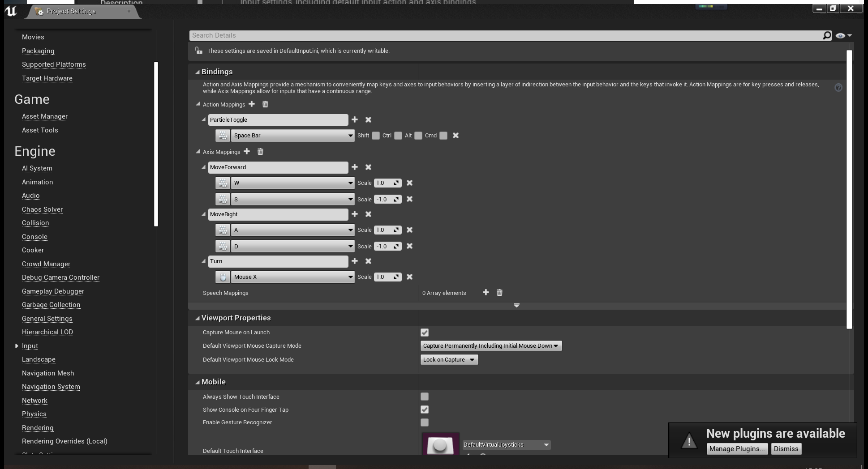Open the Mouse X axis dropdown
Viewport: 868px width, 469px height.
pyautogui.click(x=293, y=277)
